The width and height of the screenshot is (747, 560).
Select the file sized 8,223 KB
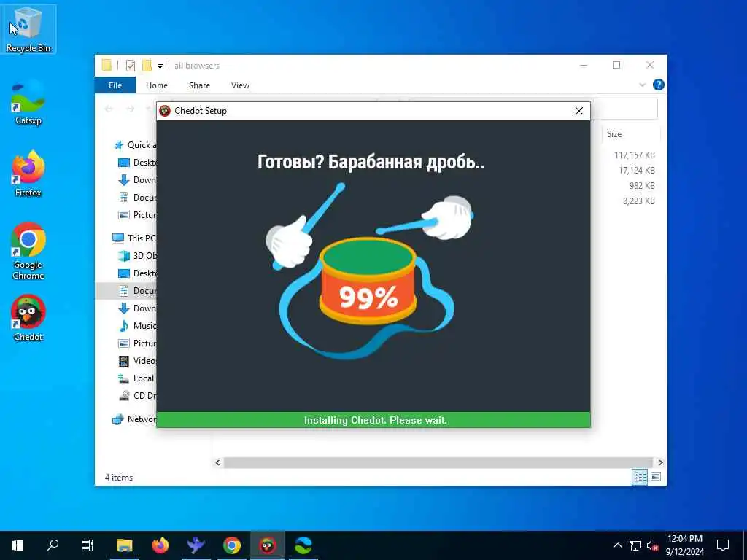click(638, 201)
